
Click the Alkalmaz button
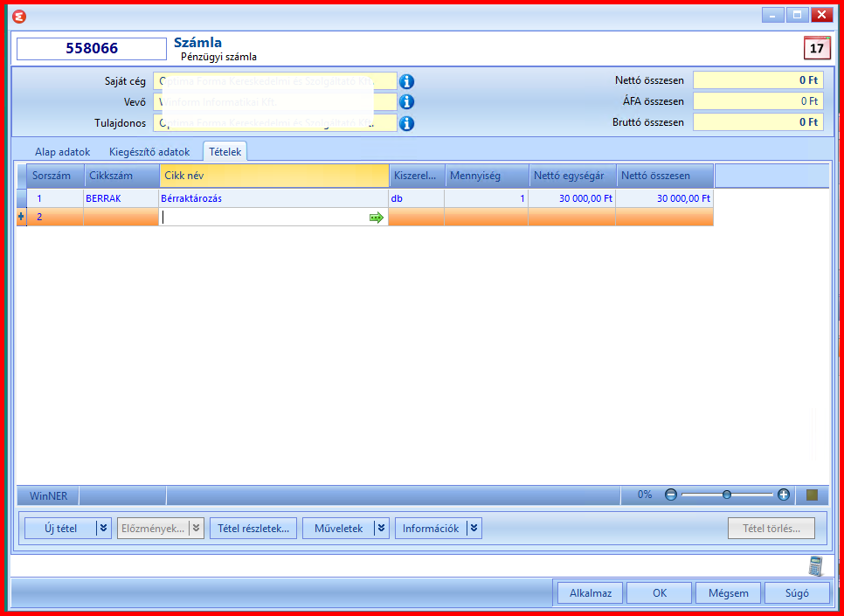(591, 593)
